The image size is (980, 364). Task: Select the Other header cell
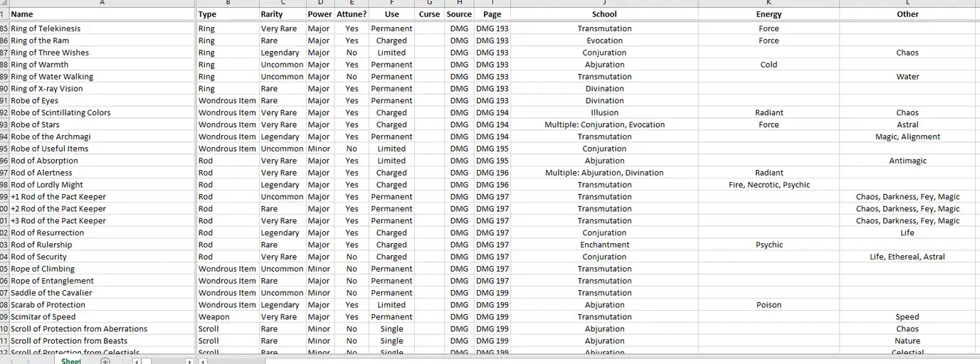pos(907,14)
